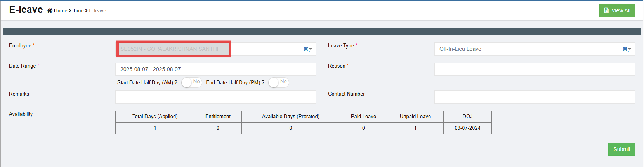Focus the Contact Number field
Image resolution: width=644 pixels, height=167 pixels.
(x=535, y=97)
